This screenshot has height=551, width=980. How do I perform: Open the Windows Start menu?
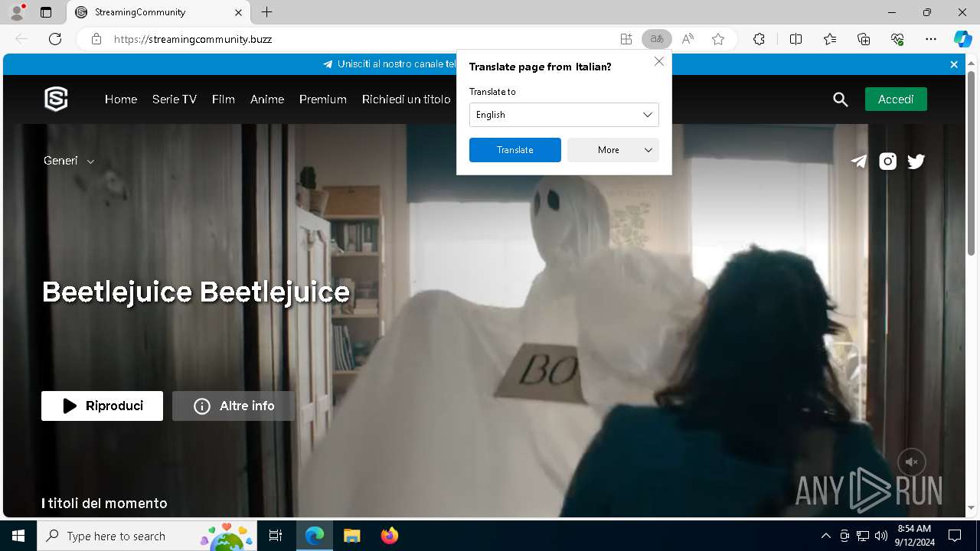18,536
